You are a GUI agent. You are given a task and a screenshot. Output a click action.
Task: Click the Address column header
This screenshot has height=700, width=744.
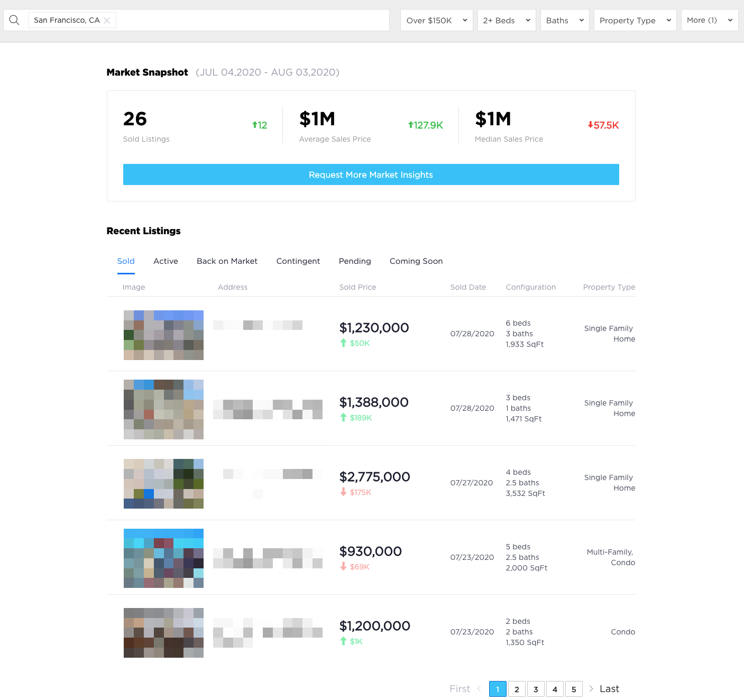[x=233, y=287]
